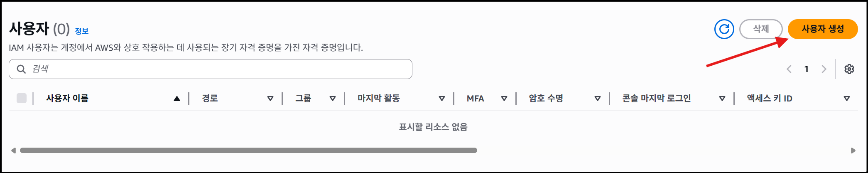Go to next page arrow
This screenshot has height=173, width=868.
click(x=824, y=69)
